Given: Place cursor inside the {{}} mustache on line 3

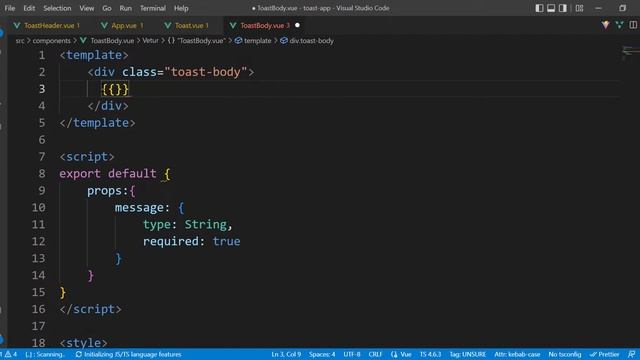Looking at the screenshot, I should pyautogui.click(x=115, y=89).
